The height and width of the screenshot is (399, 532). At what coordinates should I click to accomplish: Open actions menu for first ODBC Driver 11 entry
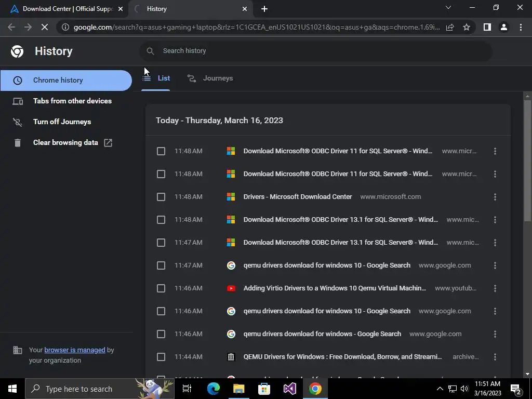pyautogui.click(x=495, y=151)
